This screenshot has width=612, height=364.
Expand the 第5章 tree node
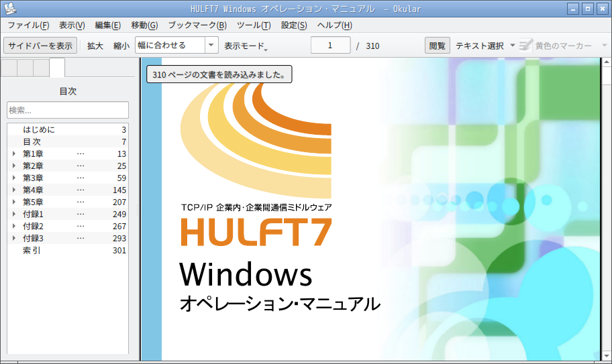coord(14,202)
